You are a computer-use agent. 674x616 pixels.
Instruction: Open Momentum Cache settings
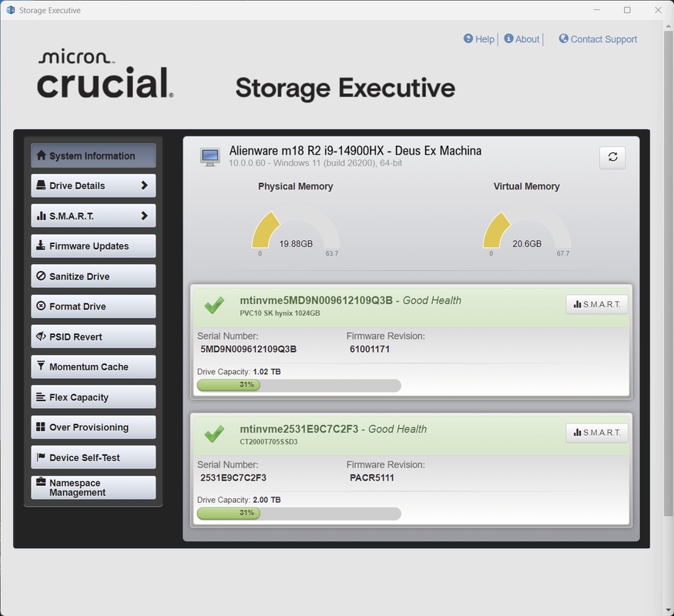click(93, 367)
